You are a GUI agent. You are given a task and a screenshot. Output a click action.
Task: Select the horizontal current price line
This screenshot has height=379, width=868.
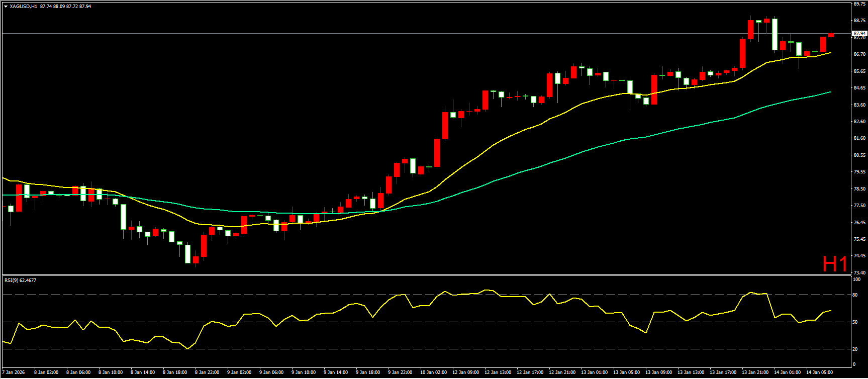[x=402, y=34]
